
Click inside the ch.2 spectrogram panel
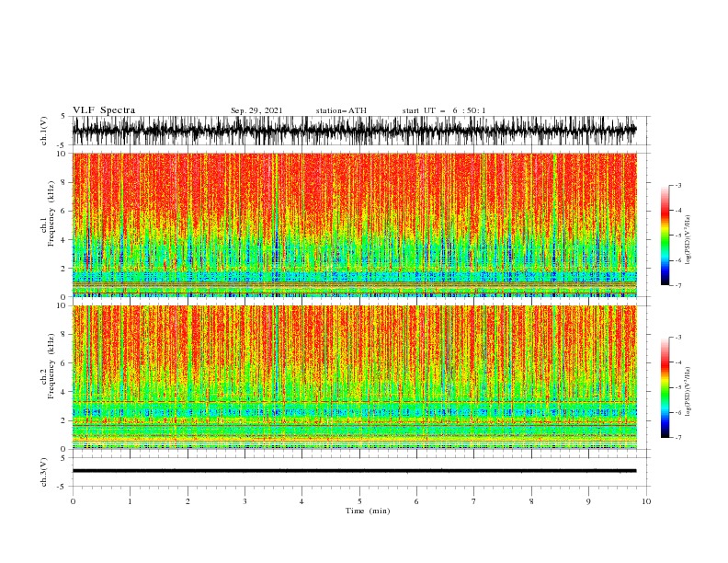[x=354, y=377]
